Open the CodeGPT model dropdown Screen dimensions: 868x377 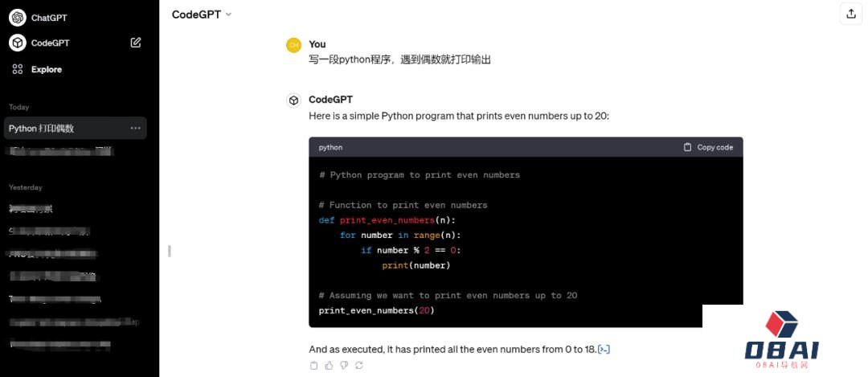[x=202, y=15]
